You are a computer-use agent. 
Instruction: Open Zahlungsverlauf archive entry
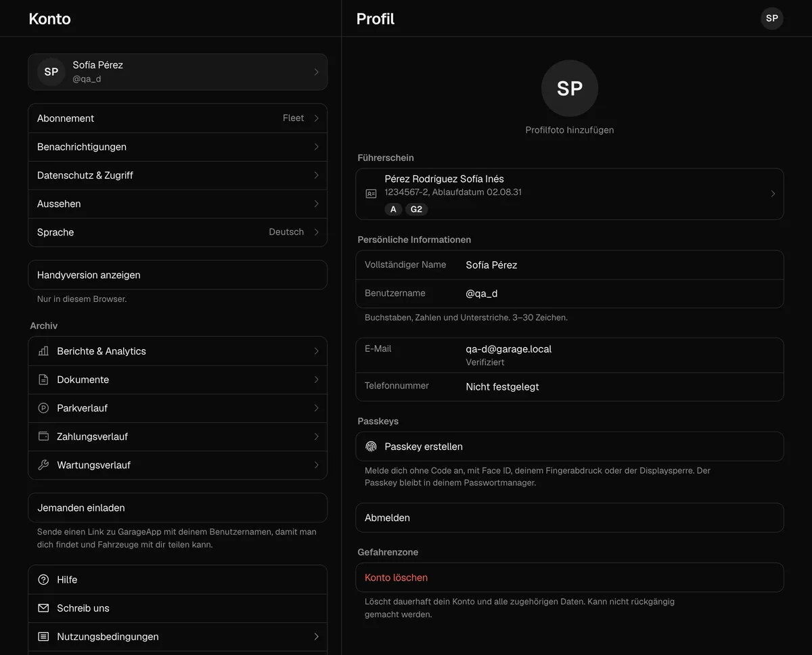pyautogui.click(x=177, y=436)
